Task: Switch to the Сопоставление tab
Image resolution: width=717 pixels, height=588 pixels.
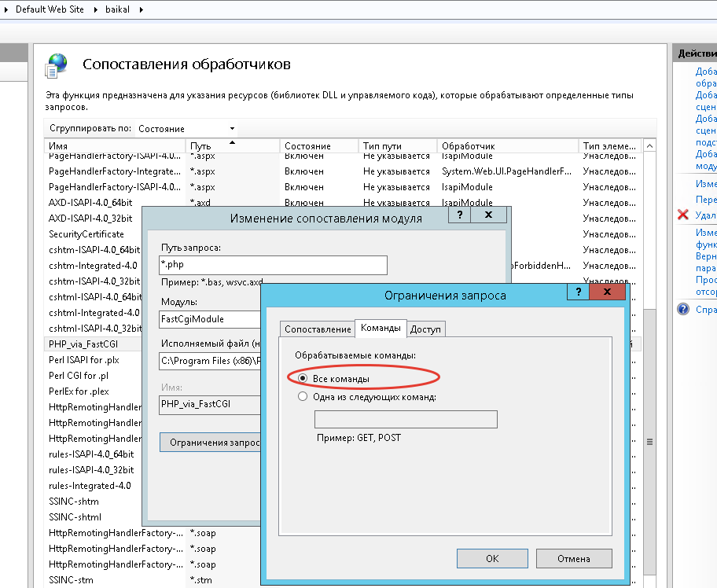Action: tap(317, 329)
